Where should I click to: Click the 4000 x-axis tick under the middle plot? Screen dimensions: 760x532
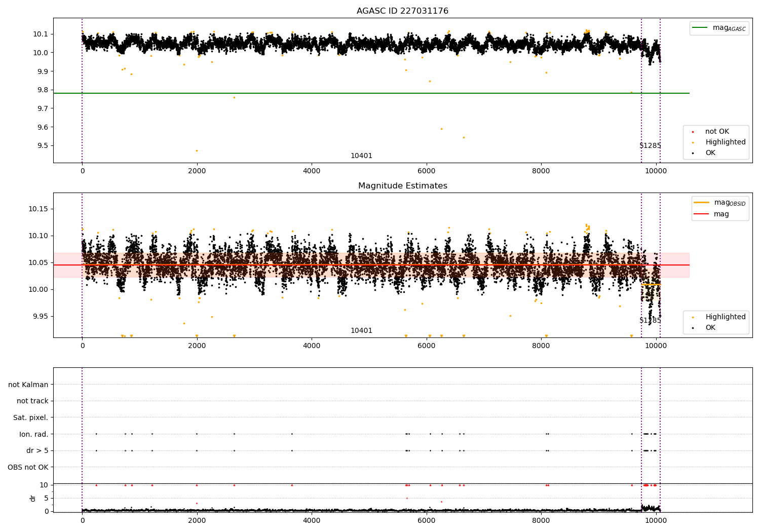[312, 346]
